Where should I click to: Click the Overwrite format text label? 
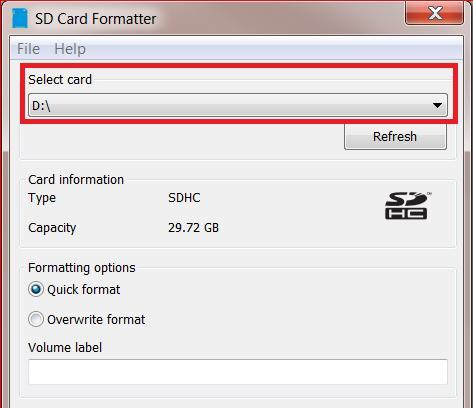[x=96, y=320]
